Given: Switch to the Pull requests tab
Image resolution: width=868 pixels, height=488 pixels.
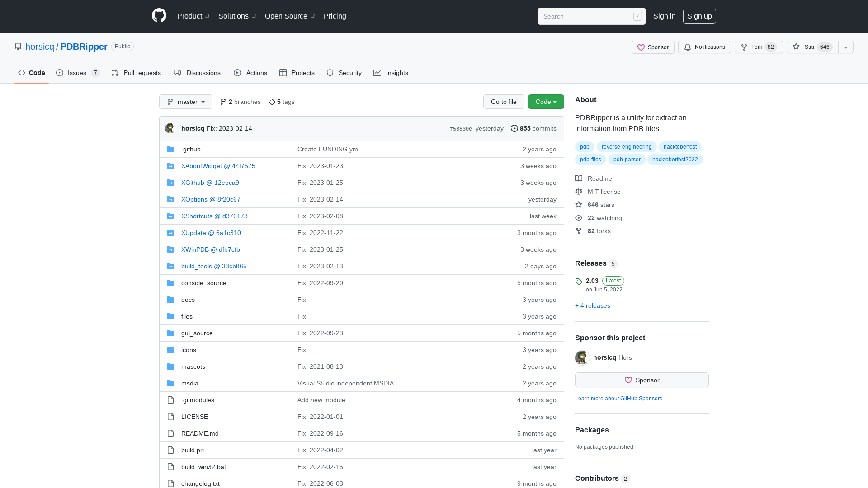Looking at the screenshot, I should [136, 73].
